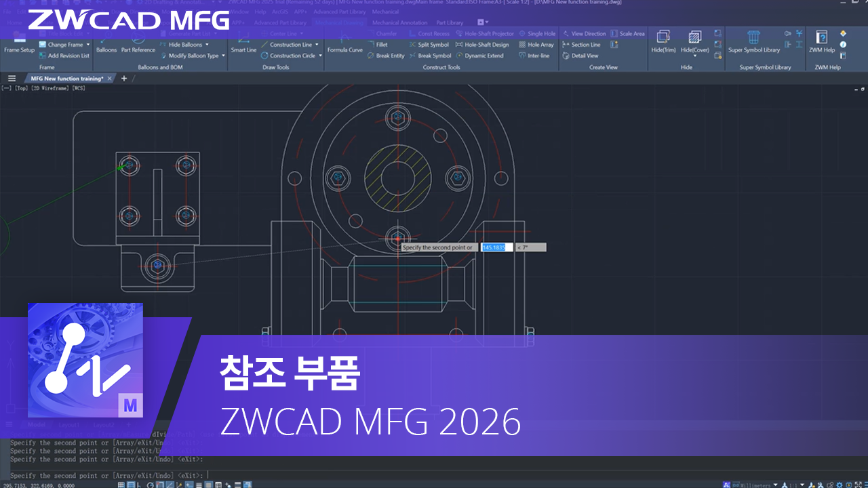Click the Scale Area tool
The height and width of the screenshot is (488, 868).
tap(627, 34)
